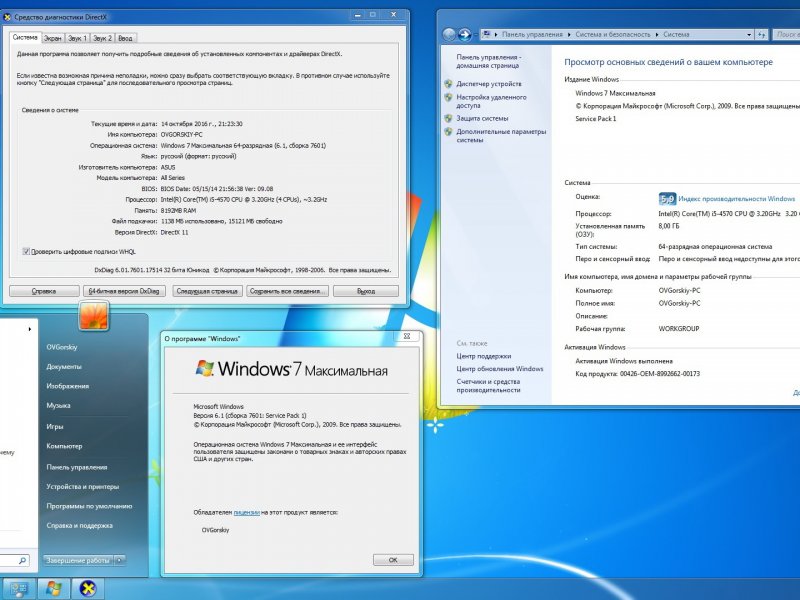
Task: Select the 'Система' tab in DirectX diagnostic
Action: tap(25, 37)
